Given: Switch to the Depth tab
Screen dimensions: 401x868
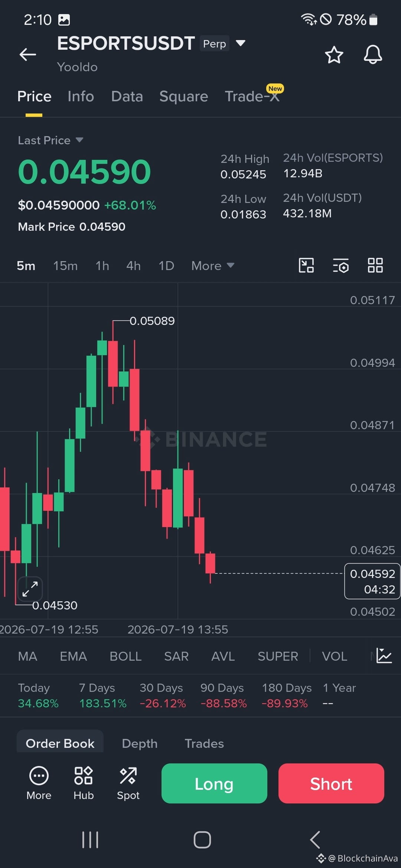Looking at the screenshot, I should click(140, 743).
